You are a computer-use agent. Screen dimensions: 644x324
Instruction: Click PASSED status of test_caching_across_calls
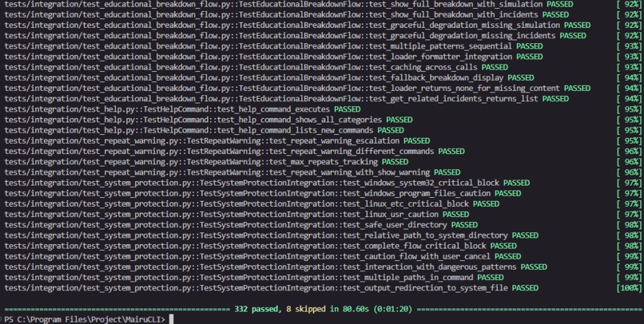(495, 67)
